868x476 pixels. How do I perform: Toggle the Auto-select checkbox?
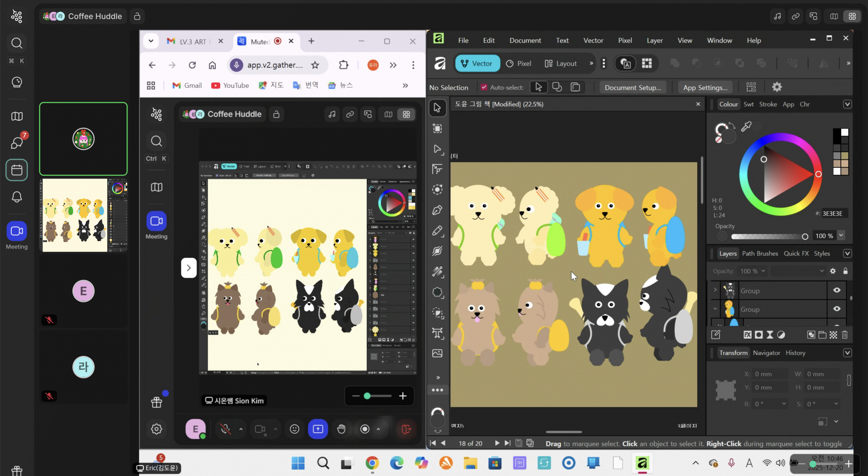click(x=484, y=87)
